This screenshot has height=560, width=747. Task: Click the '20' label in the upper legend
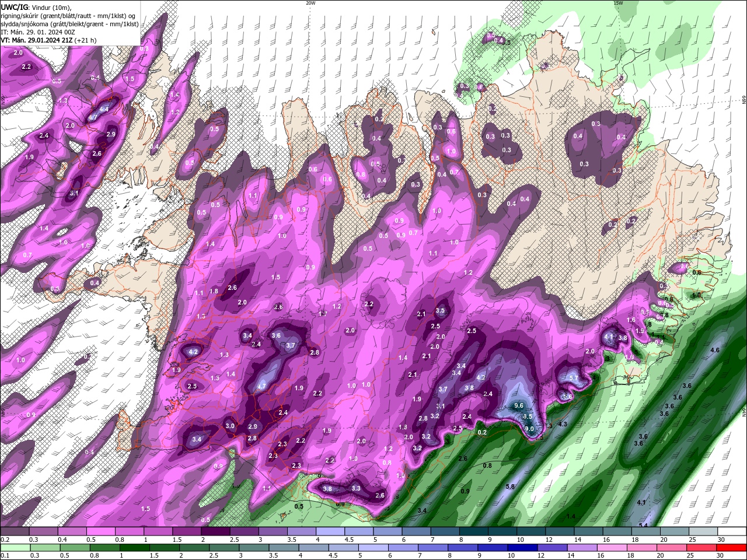664,540
